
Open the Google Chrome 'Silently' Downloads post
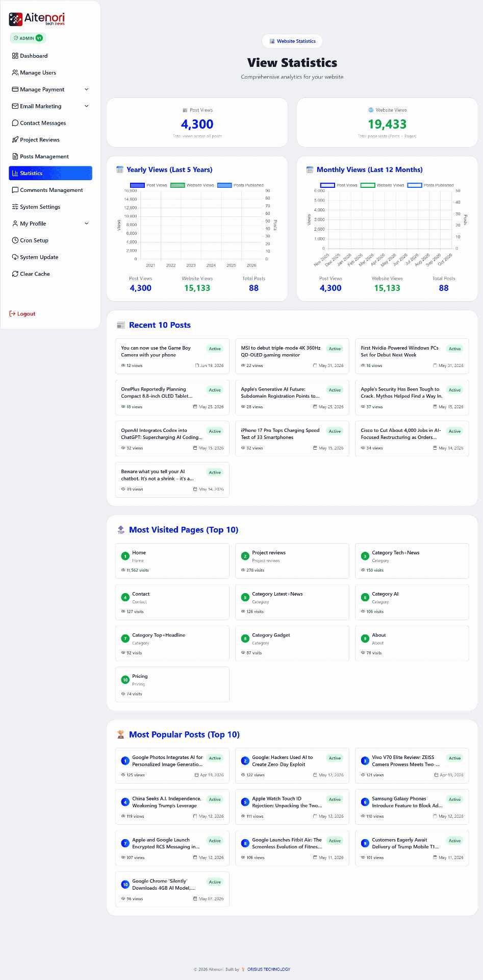172,889
